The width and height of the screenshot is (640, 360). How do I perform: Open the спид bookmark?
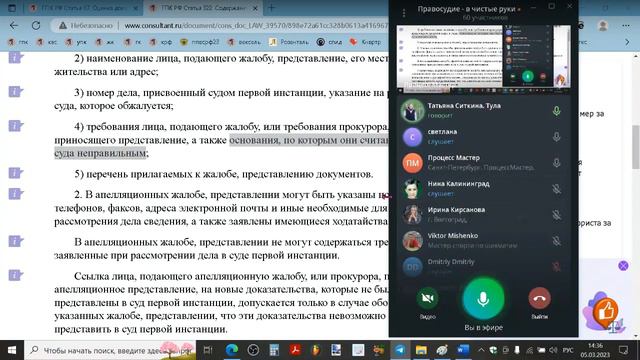[330, 42]
